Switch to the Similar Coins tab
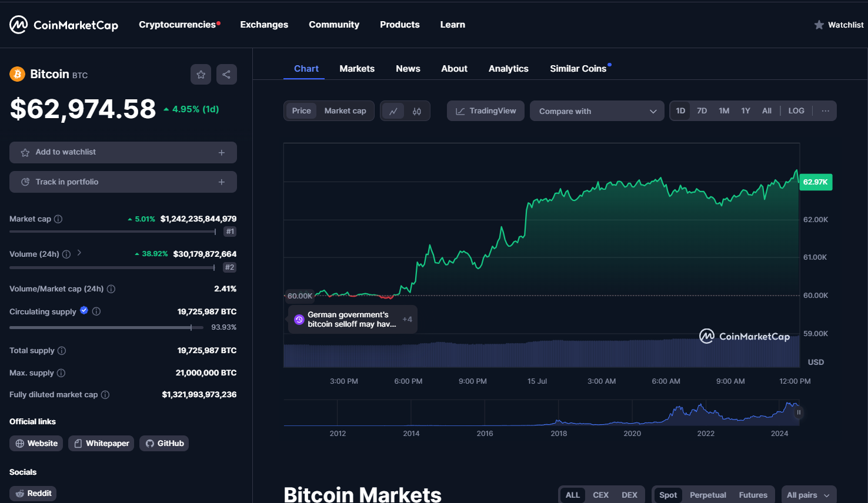The width and height of the screenshot is (868, 503). [x=578, y=69]
